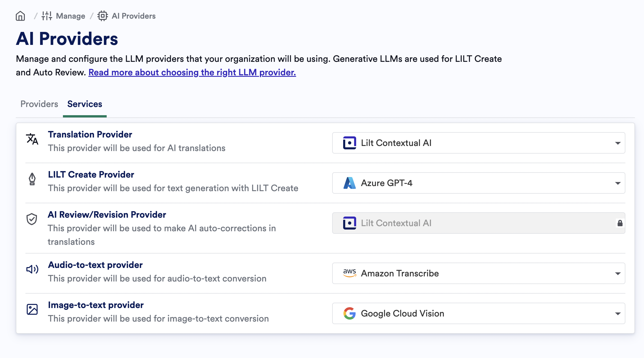This screenshot has height=358, width=644.
Task: Select the Azure GPT-4 provider combo box
Action: [479, 183]
